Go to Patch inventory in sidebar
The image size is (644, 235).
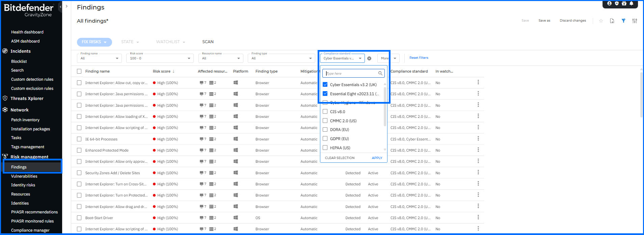pyautogui.click(x=25, y=120)
